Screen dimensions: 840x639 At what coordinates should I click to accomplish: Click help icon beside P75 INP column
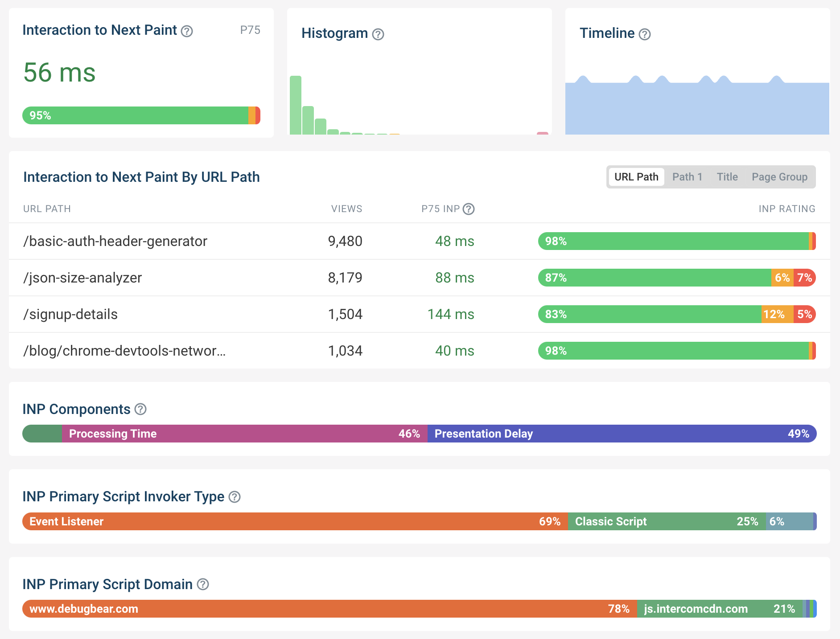point(469,209)
